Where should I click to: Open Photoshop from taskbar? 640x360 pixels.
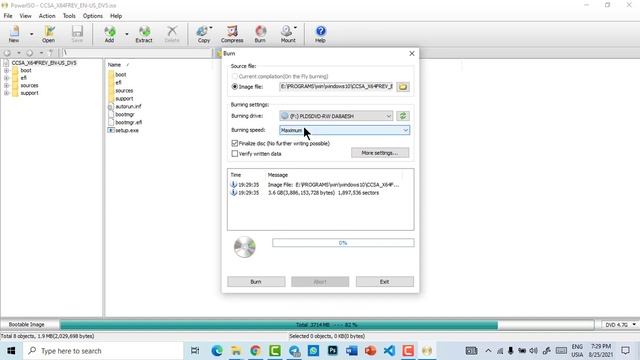tap(333, 351)
